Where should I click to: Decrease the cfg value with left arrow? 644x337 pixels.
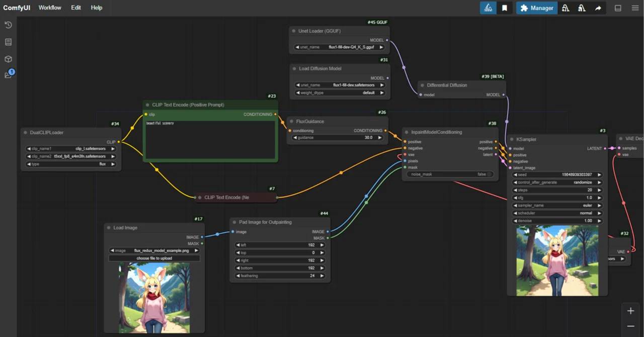pyautogui.click(x=516, y=198)
